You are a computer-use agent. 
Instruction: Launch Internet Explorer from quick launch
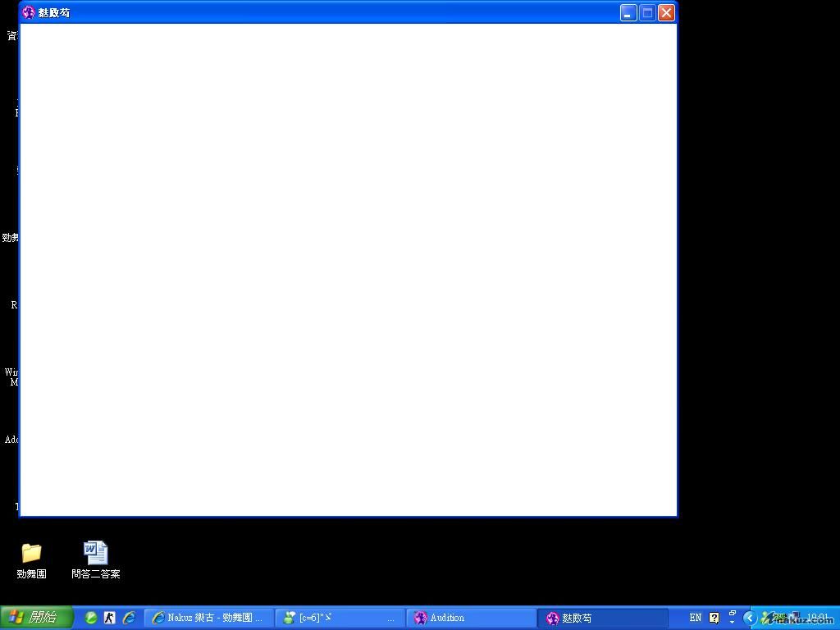pos(129,618)
